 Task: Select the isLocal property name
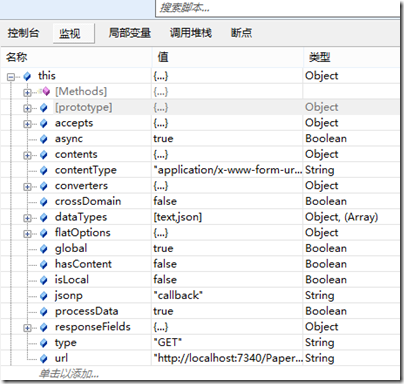(x=72, y=280)
